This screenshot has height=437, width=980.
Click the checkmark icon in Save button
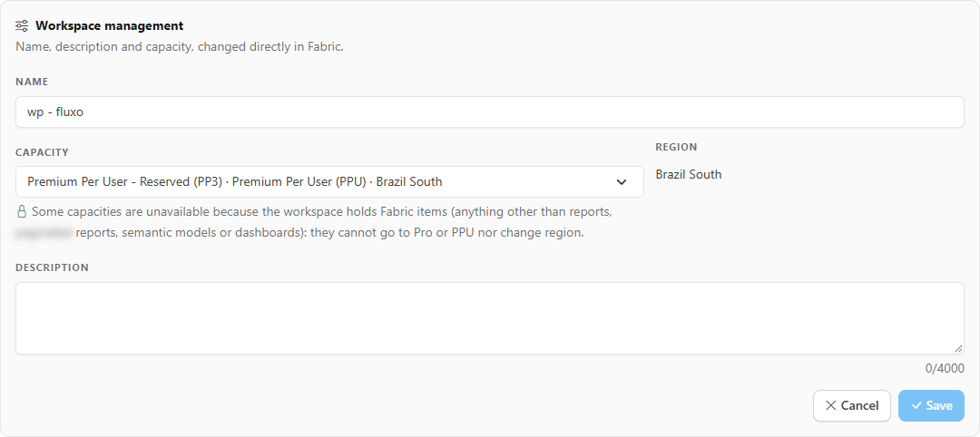point(916,406)
